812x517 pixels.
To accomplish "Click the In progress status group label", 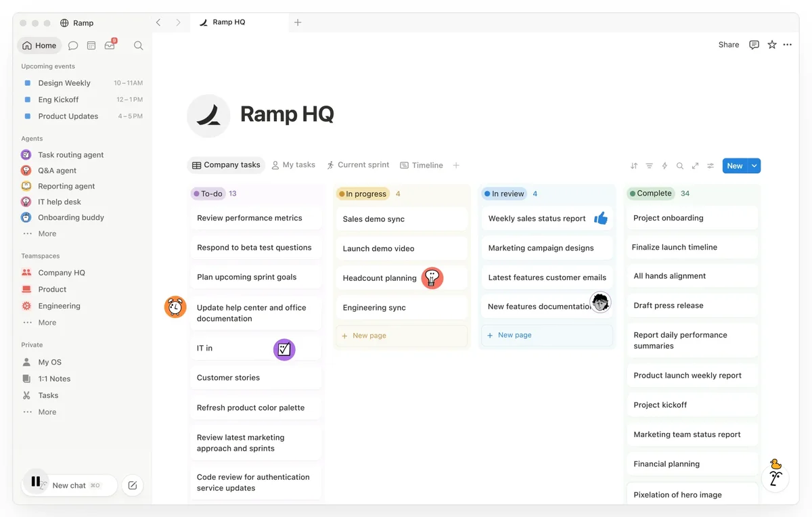I will tap(363, 194).
